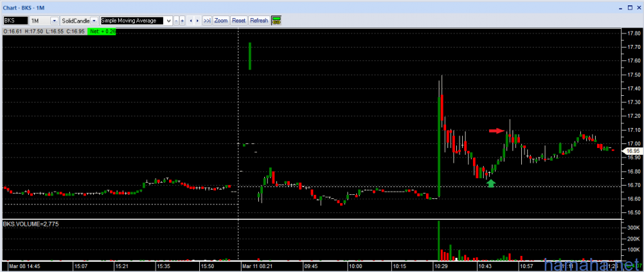Click the Mar 08 14:45 time label
644x272 pixels.
[x=25, y=266]
